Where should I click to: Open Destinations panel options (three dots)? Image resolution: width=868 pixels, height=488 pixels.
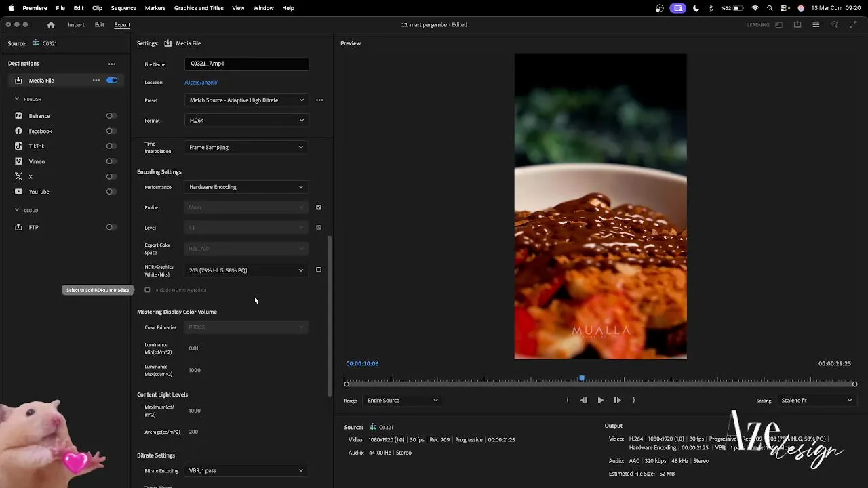click(x=112, y=64)
